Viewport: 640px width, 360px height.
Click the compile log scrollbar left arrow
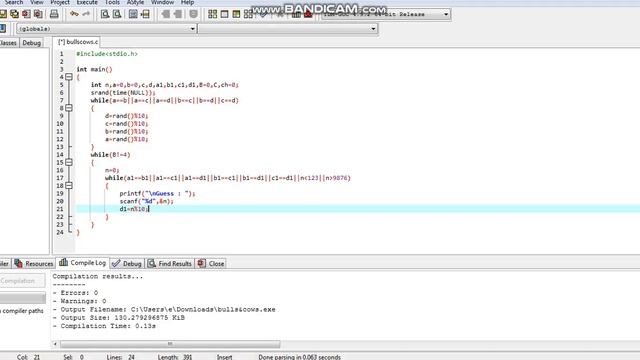[55, 344]
